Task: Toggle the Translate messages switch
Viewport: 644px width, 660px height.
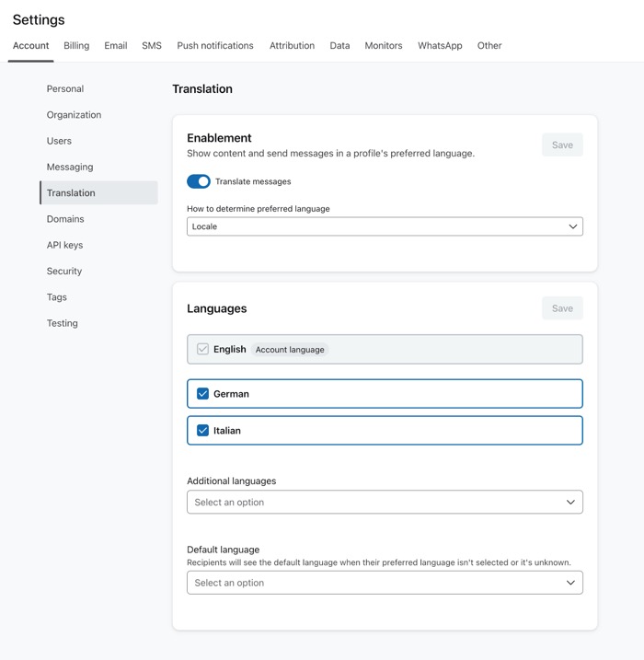Action: [199, 181]
